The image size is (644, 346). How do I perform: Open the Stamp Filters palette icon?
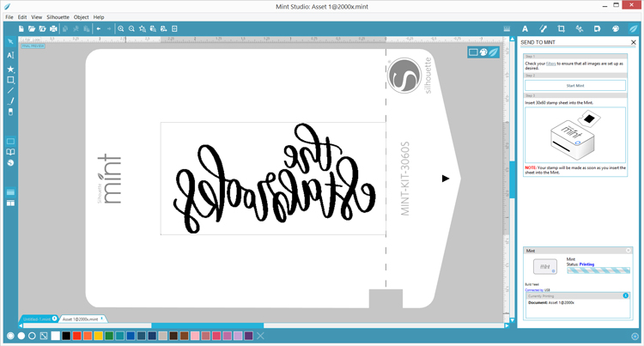click(x=616, y=28)
